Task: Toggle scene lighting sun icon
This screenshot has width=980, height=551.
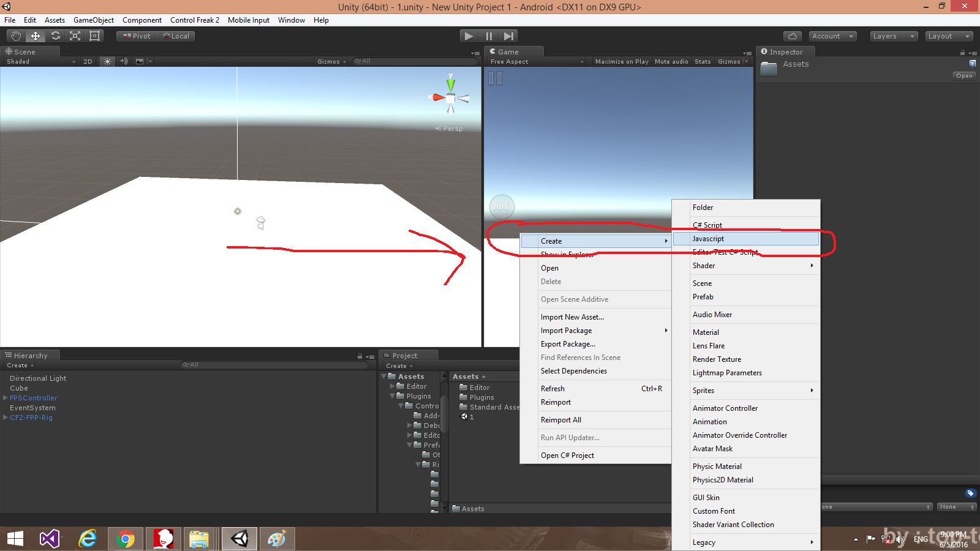Action: [107, 61]
